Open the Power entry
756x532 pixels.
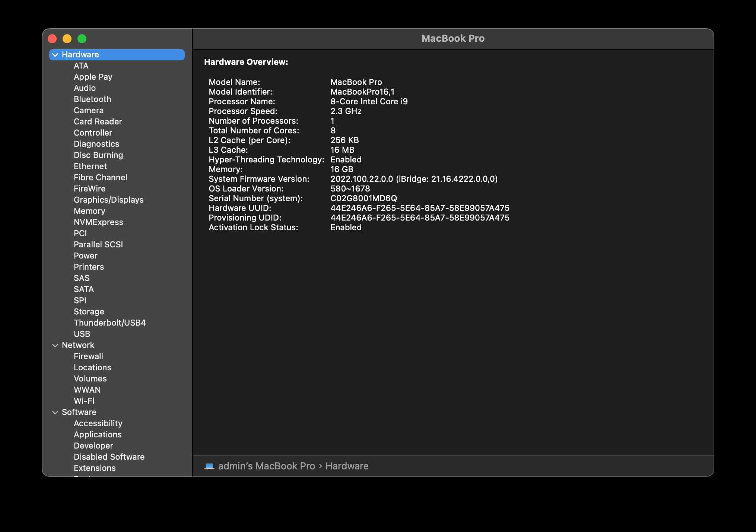pos(85,256)
